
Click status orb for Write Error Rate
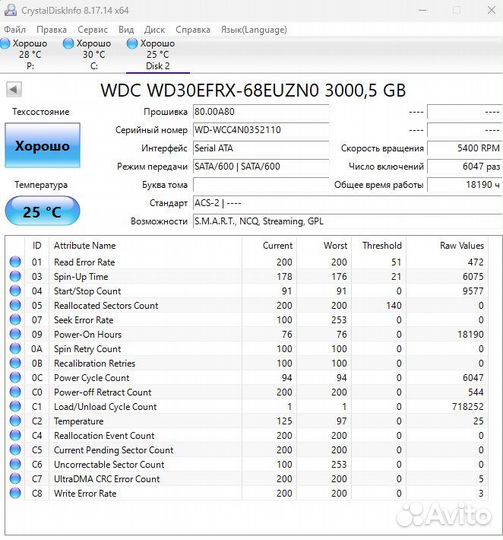(15, 493)
